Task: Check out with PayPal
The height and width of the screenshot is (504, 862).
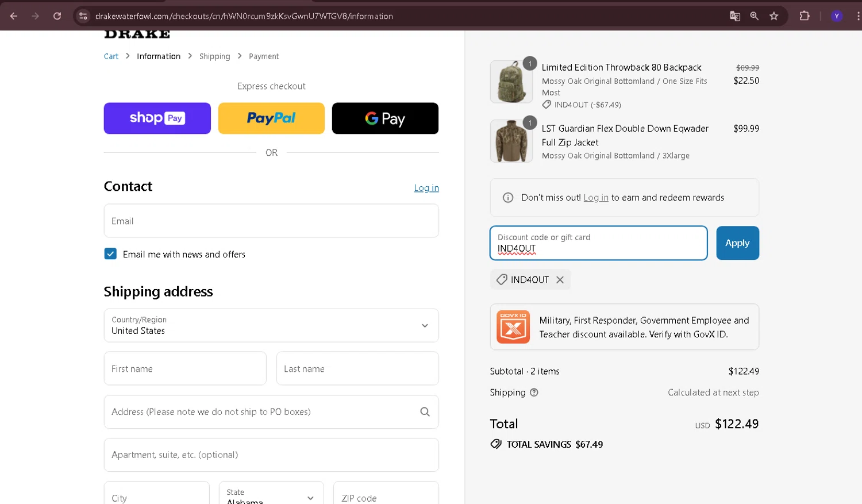Action: coord(271,118)
